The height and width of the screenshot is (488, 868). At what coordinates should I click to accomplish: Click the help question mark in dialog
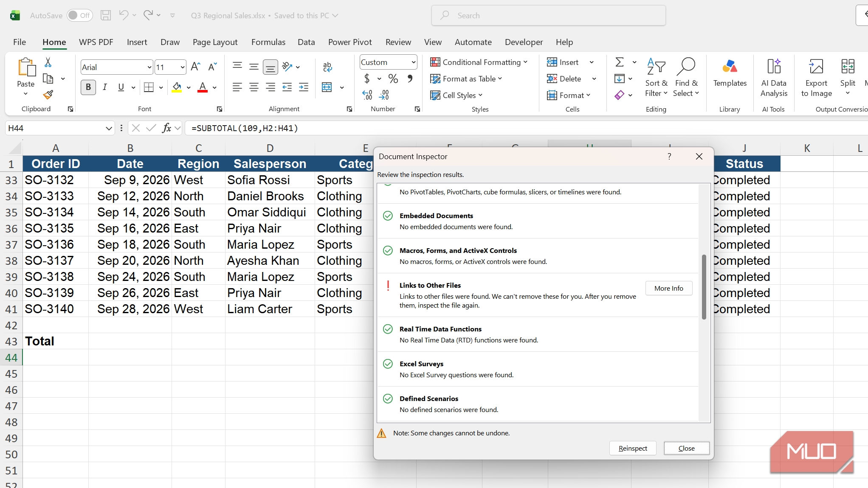(x=669, y=157)
